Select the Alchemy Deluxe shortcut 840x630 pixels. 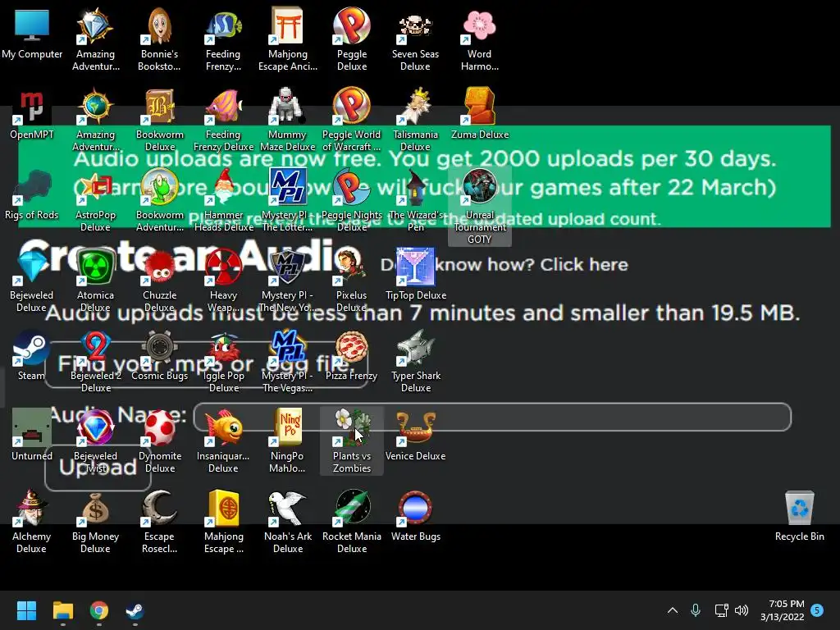32,523
